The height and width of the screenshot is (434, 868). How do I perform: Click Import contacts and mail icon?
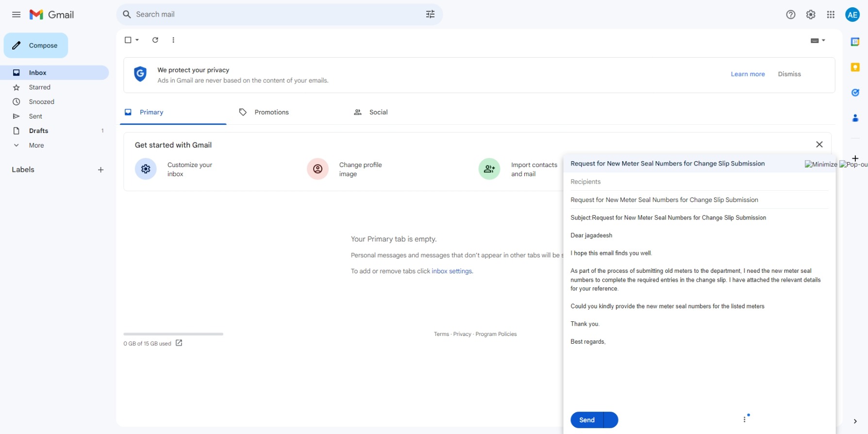489,169
